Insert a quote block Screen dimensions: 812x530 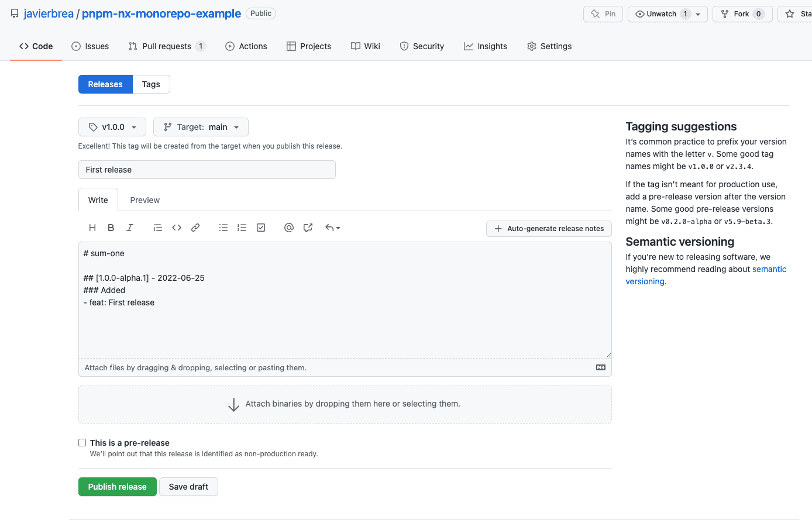pyautogui.click(x=158, y=228)
